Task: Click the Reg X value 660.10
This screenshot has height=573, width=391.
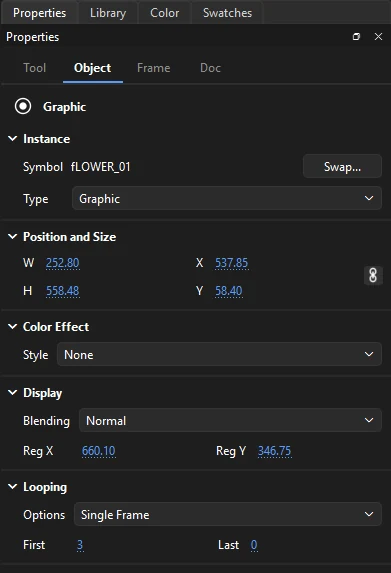Action: point(99,451)
